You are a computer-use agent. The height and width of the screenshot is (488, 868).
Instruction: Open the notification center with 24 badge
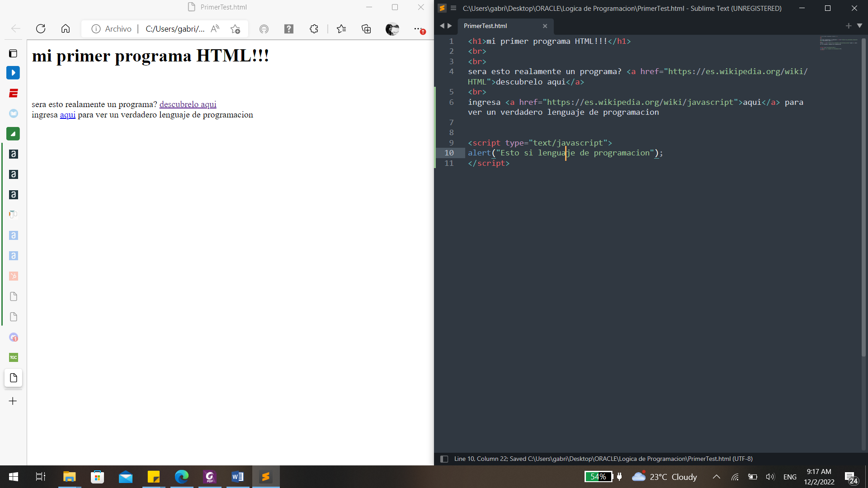click(x=851, y=478)
